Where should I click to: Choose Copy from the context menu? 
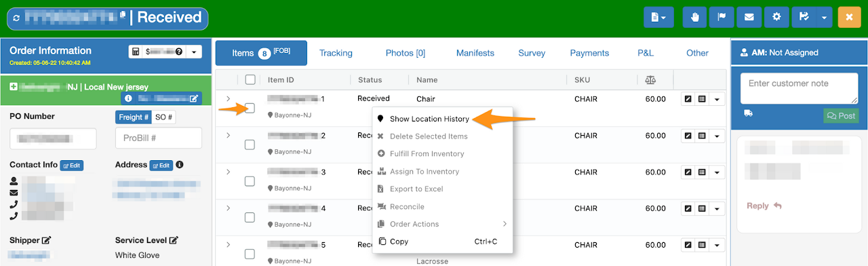[442, 242]
